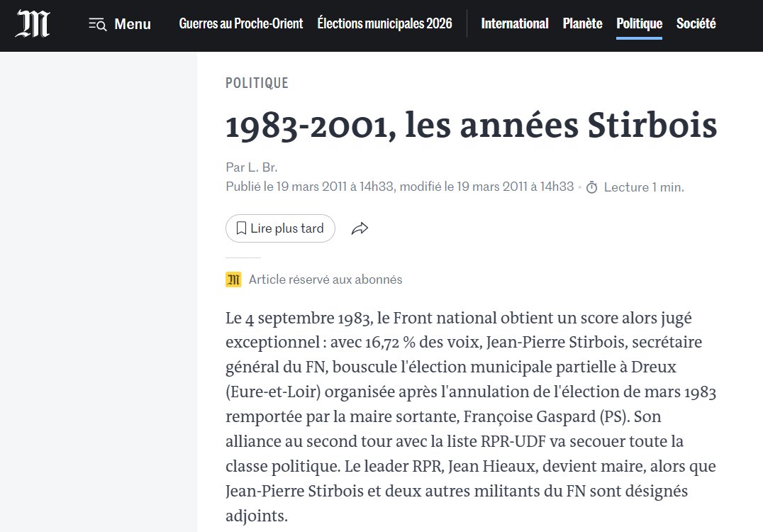763x532 pixels.
Task: Open the POLITIQUE section label link
Action: (x=257, y=82)
